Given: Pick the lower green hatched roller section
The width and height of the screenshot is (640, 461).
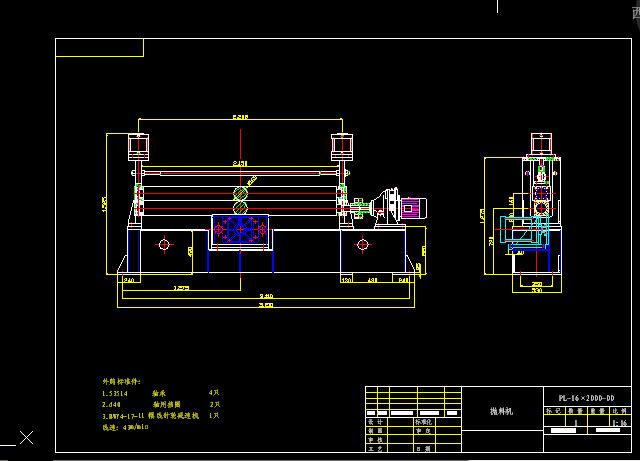Looking at the screenshot, I should point(240,207).
